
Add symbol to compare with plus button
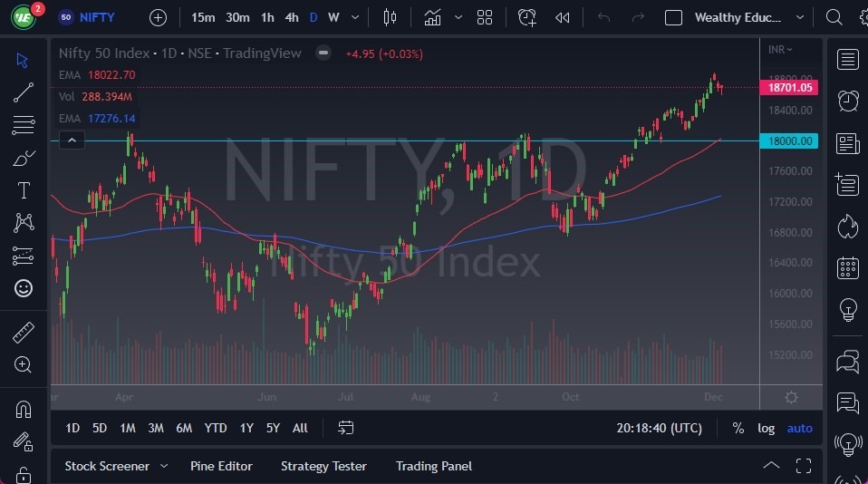click(158, 18)
